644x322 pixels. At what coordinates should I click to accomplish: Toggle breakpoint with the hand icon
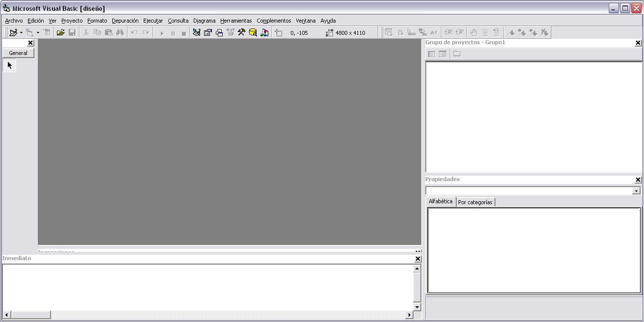473,33
